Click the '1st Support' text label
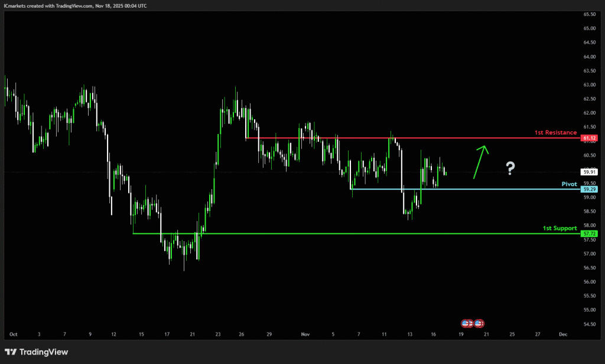Viewport: 605px width, 364px height. [x=560, y=227]
